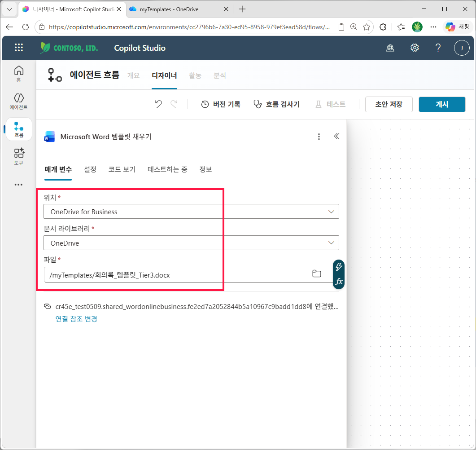476x450 pixels.
Task: Add this page to favorites star
Action: pos(367,27)
